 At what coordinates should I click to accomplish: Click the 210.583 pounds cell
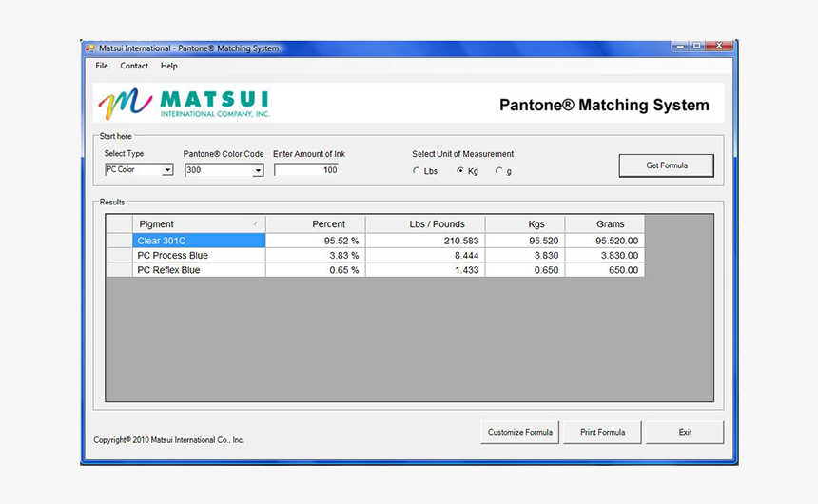click(425, 241)
